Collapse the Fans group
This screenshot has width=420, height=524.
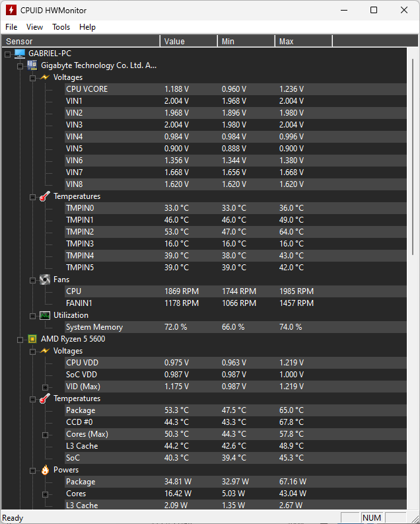[32, 280]
